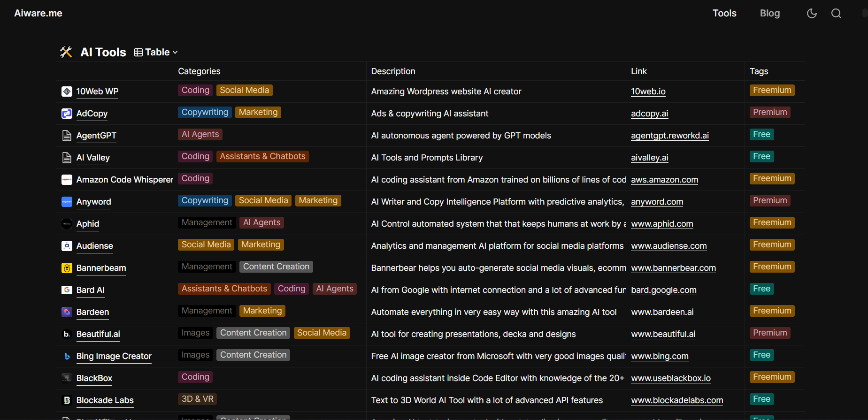Click the Tags column header
This screenshot has width=868, height=420.
[x=759, y=71]
